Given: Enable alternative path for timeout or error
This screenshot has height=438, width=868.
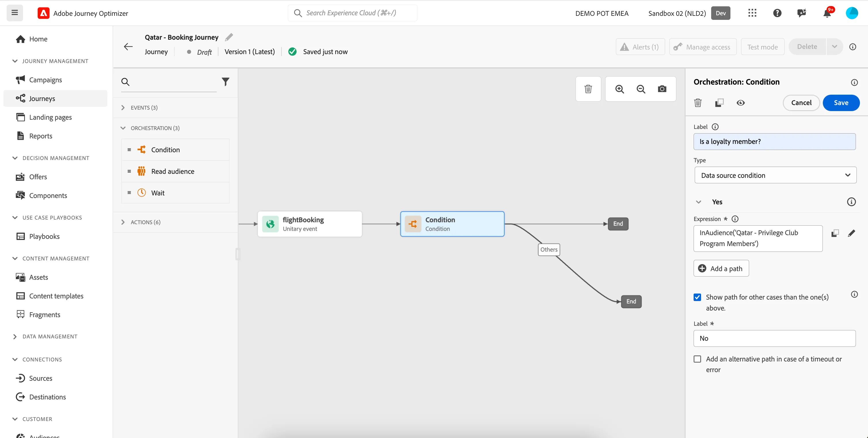Looking at the screenshot, I should coord(697,359).
